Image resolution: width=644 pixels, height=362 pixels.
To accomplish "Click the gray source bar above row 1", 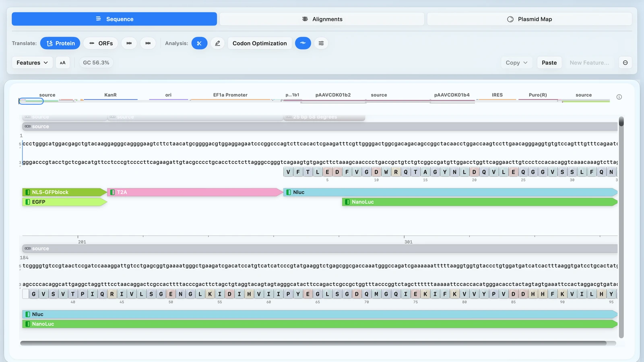I will point(320,126).
